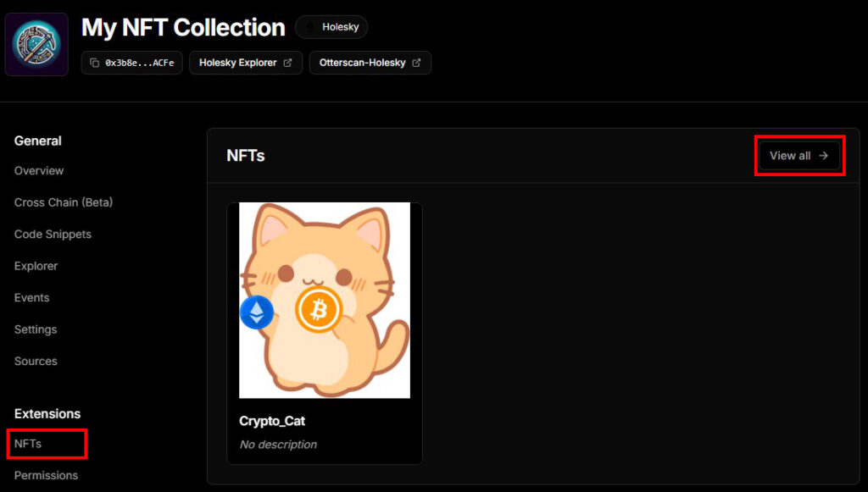Screen dimensions: 868x492
Task: Go to the Overview page
Action: tap(39, 170)
